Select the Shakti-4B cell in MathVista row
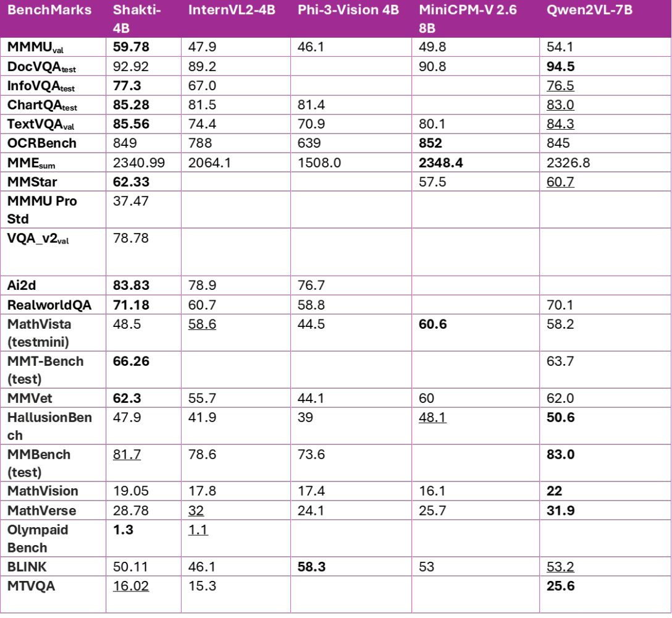The width and height of the screenshot is (672, 618). [x=143, y=332]
